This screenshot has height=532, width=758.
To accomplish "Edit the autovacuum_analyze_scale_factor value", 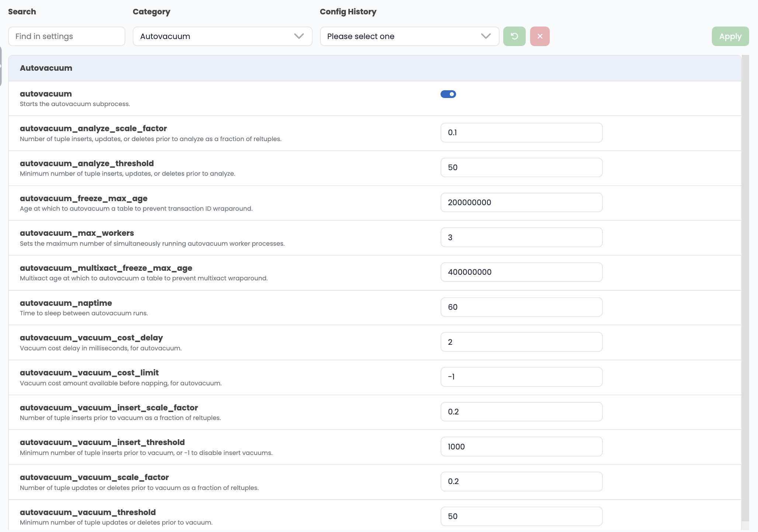I will (521, 133).
